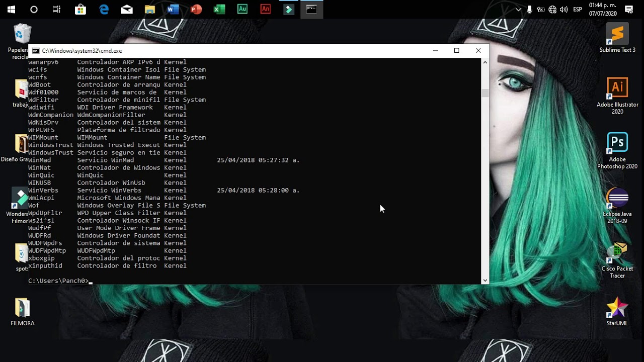
Task: Open Microsoft Edge from taskbar
Action: (104, 9)
